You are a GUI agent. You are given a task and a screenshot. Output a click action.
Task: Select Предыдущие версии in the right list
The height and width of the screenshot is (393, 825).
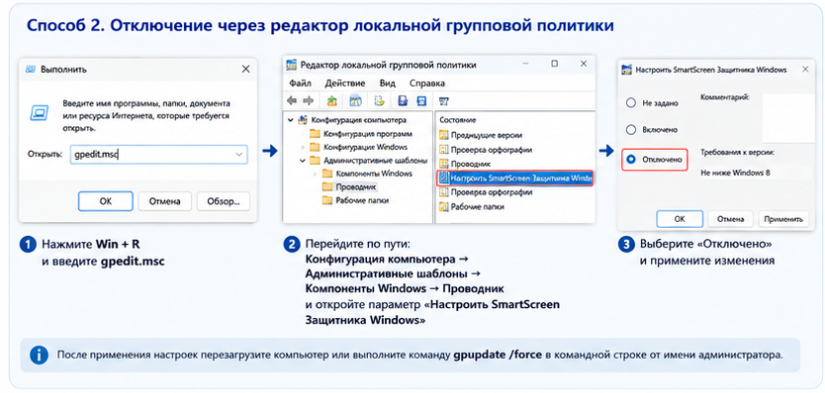coord(487,135)
